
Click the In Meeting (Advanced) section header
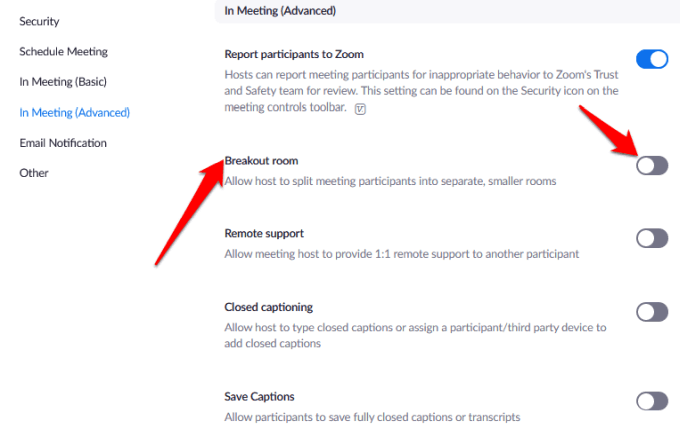tap(280, 11)
